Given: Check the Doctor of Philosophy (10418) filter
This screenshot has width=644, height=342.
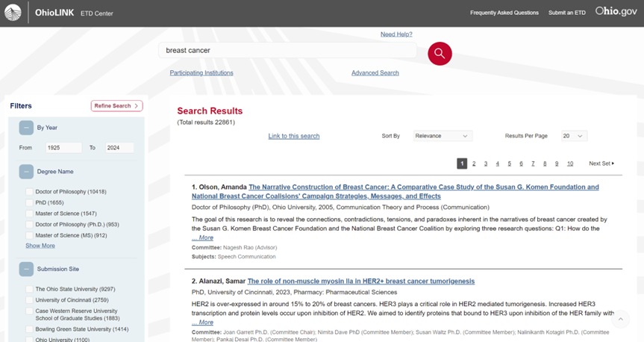Looking at the screenshot, I should click(x=29, y=192).
